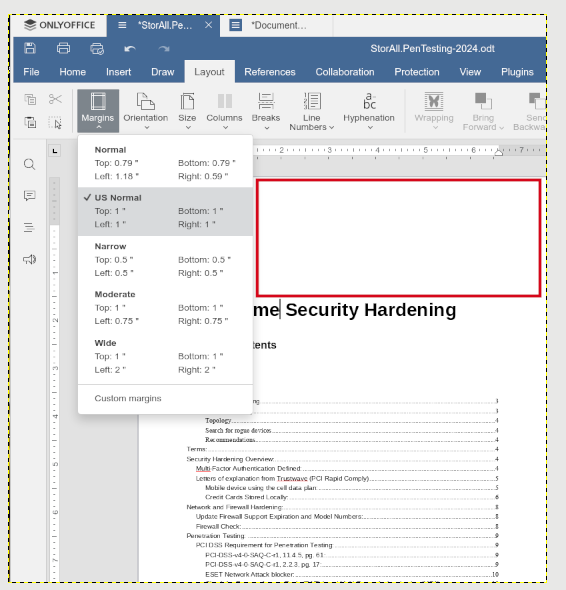Open the Line Numbers dropdown
Image resolution: width=566 pixels, height=590 pixels.
(312, 111)
